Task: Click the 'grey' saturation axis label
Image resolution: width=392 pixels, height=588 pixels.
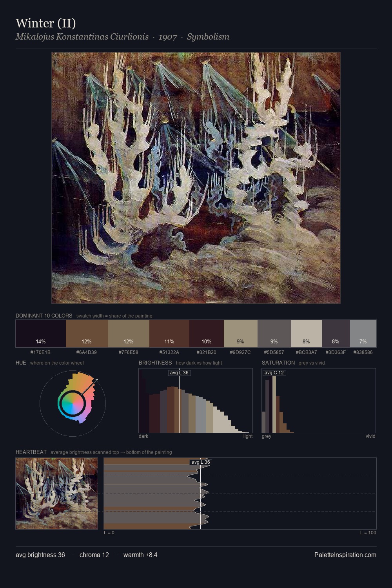Action: (x=267, y=436)
